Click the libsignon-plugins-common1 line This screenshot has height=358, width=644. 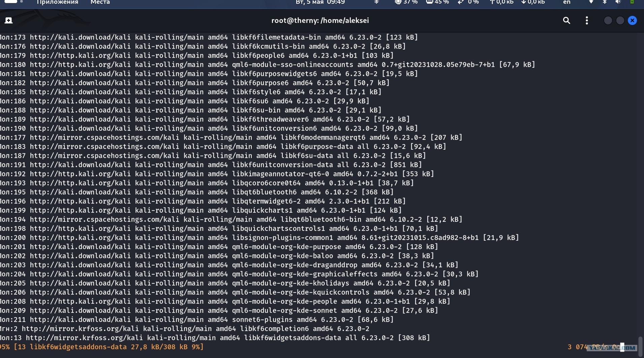[259, 237]
